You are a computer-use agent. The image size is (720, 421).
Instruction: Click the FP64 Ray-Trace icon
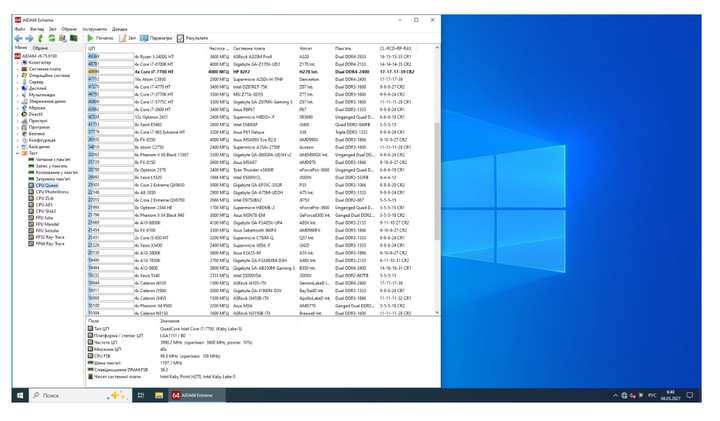[31, 243]
